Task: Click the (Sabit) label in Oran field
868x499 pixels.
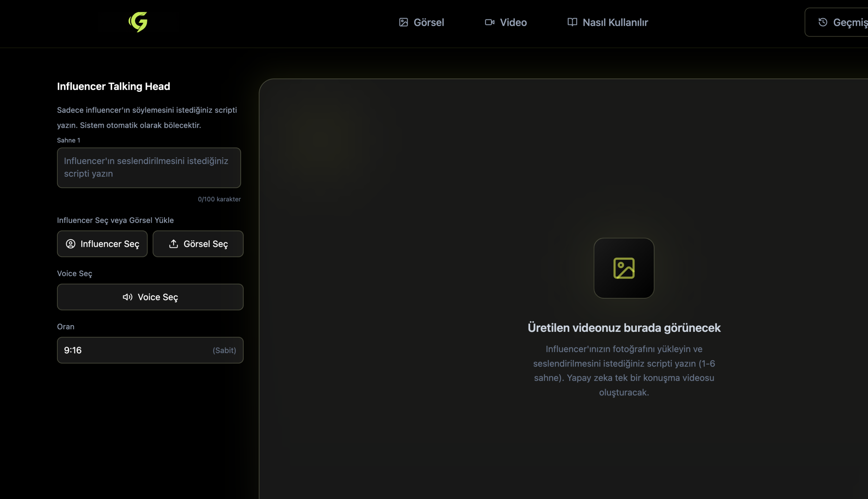Action: pos(224,350)
